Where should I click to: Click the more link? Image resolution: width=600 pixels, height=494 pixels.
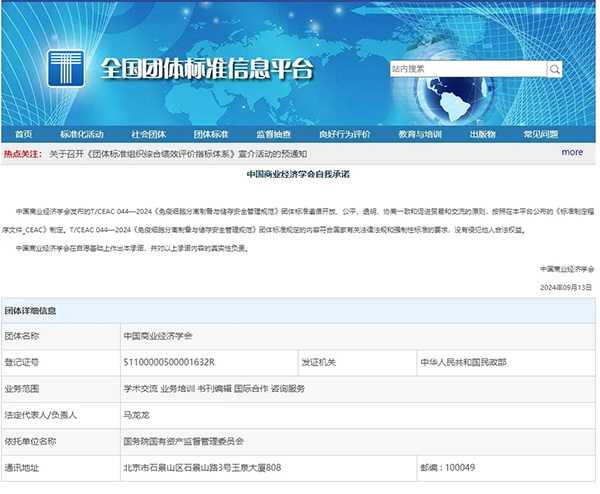coord(572,152)
